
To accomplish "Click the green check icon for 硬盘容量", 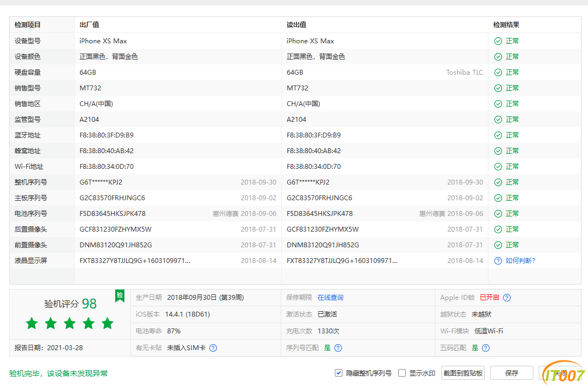I will (498, 73).
